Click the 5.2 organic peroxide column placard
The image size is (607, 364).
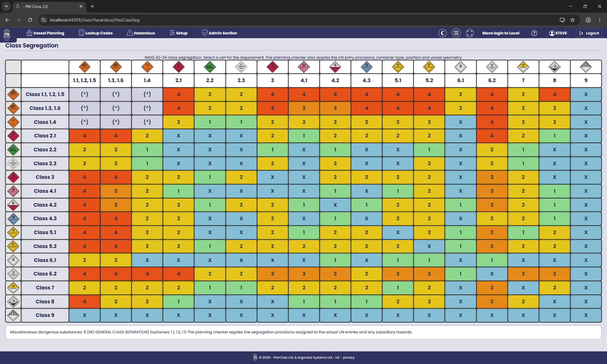pyautogui.click(x=429, y=67)
